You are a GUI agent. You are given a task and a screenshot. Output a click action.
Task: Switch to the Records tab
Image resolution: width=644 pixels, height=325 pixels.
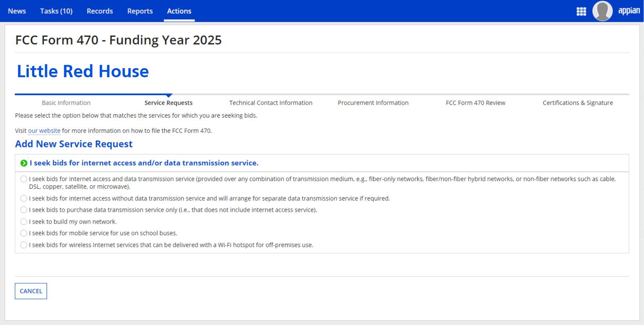[100, 11]
